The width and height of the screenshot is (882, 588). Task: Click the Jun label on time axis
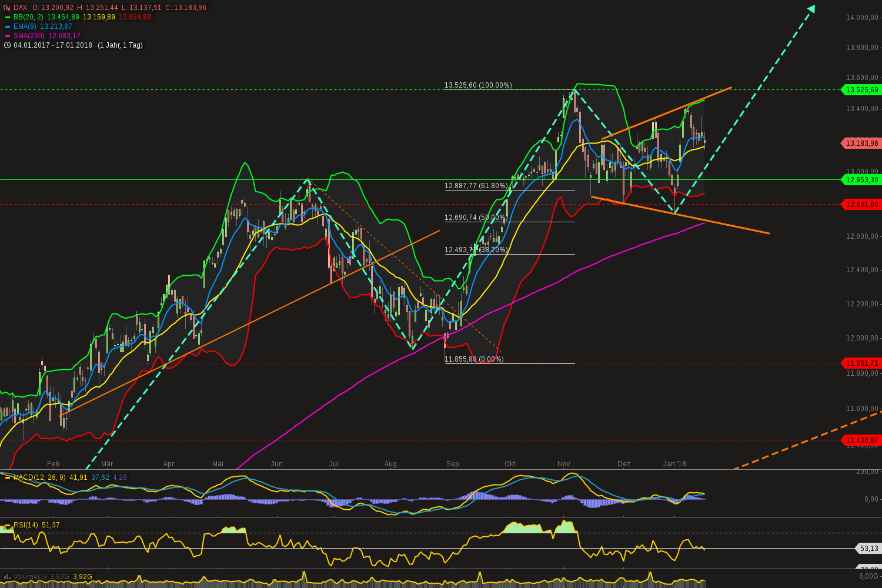point(277,464)
